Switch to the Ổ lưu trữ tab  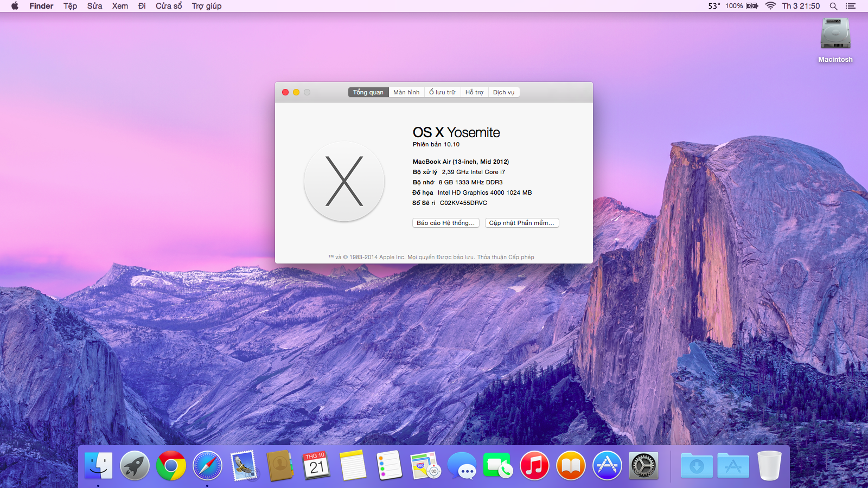click(x=442, y=92)
